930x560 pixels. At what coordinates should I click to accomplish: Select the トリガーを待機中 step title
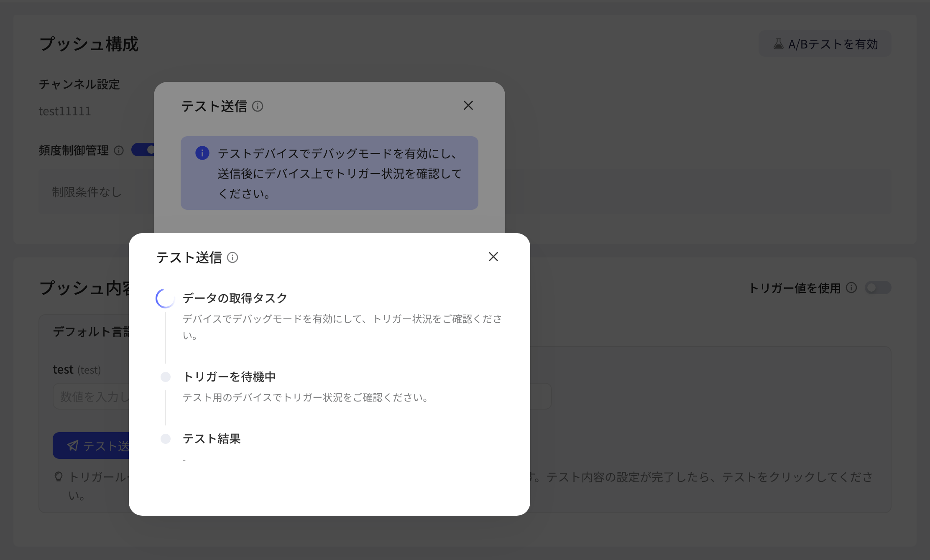click(229, 377)
